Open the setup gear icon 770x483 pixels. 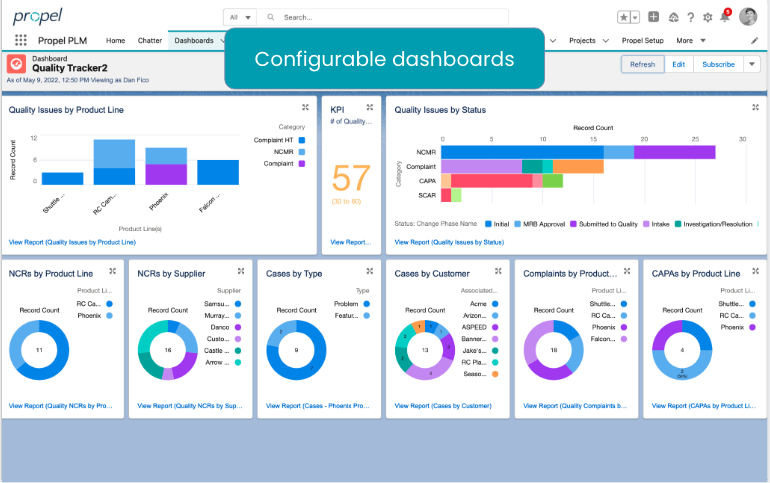pyautogui.click(x=708, y=17)
